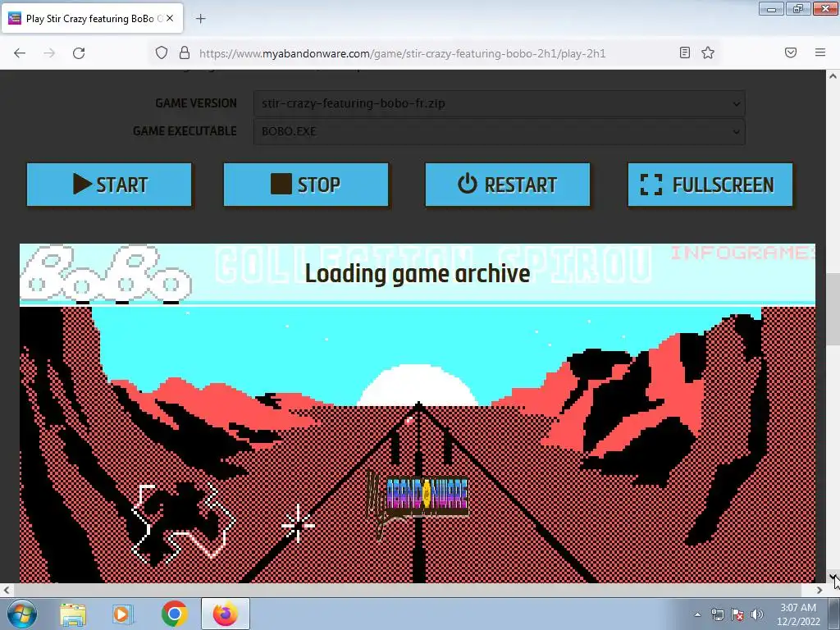This screenshot has width=840, height=630.
Task: Bookmark this page with star icon
Action: (x=708, y=52)
